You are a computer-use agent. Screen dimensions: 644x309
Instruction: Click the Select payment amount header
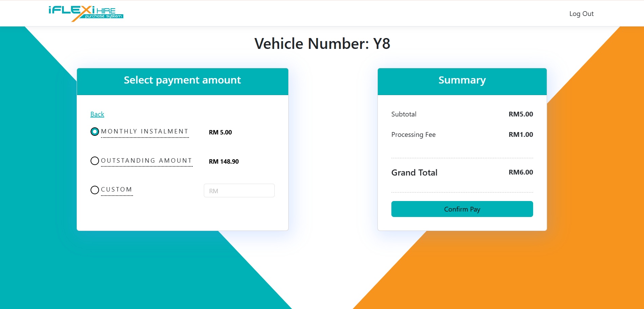[182, 80]
